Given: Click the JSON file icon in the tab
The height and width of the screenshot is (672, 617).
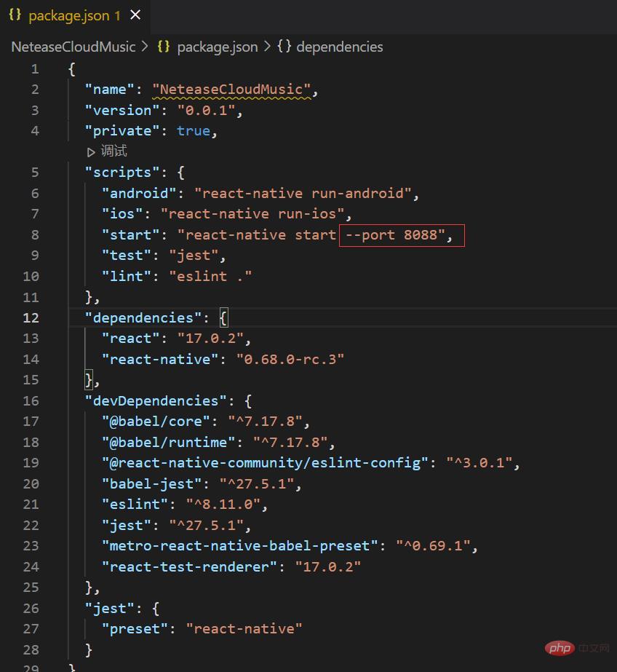Looking at the screenshot, I should pos(15,15).
